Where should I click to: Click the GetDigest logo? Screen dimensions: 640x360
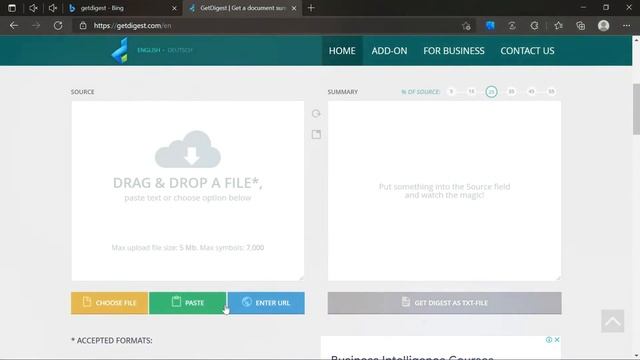click(120, 51)
